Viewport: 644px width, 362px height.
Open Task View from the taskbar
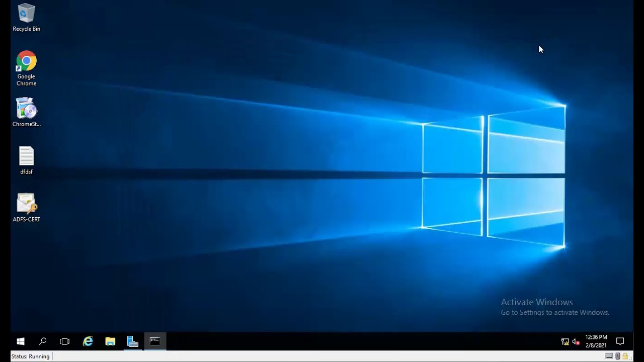65,341
